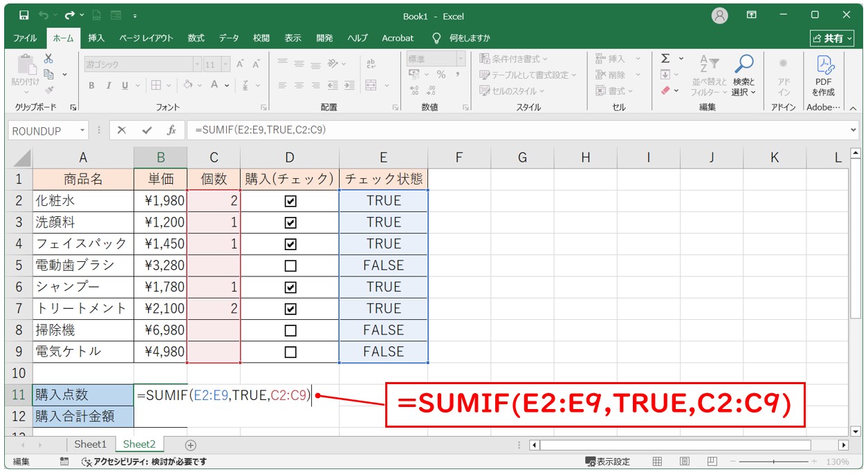Open 表示設定 in the status bar

point(608,462)
